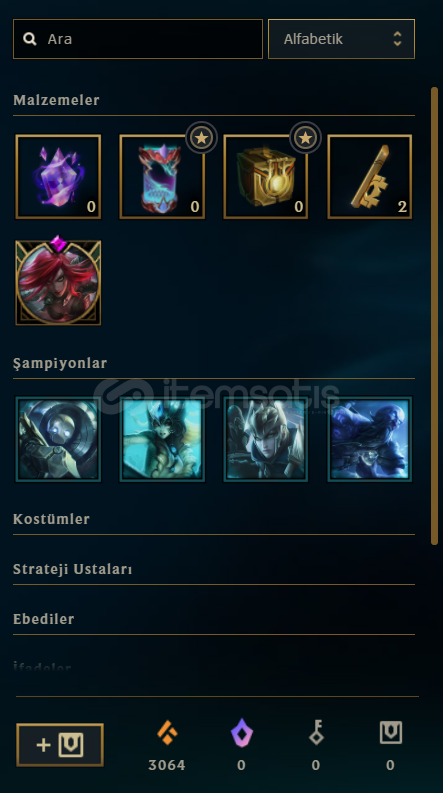
Task: Click the magnifier search icon
Action: [30, 39]
